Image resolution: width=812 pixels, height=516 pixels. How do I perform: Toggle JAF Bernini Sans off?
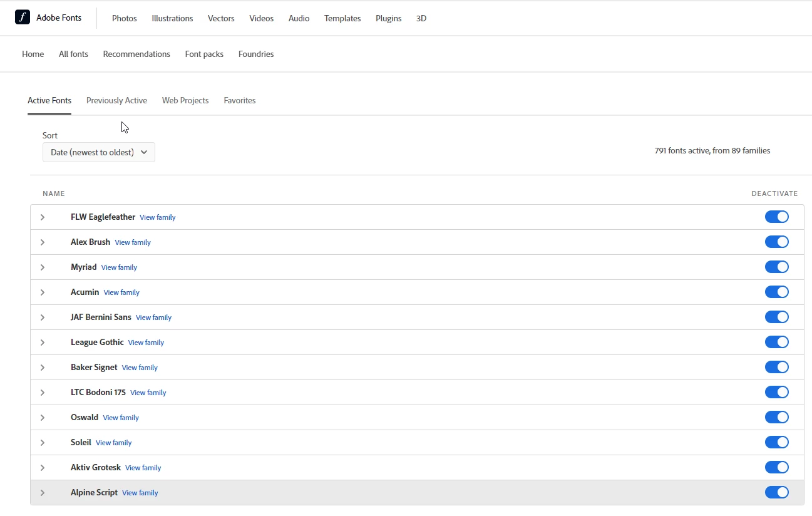pyautogui.click(x=776, y=317)
